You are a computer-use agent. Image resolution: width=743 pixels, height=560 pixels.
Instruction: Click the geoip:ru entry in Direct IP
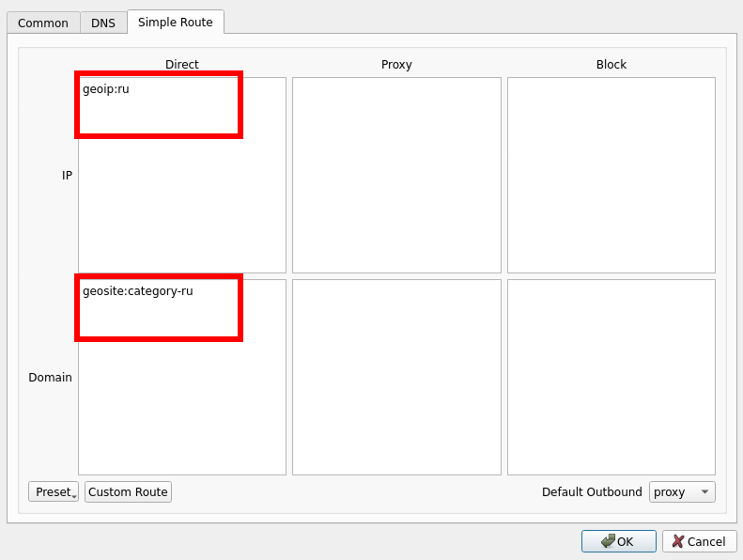tap(106, 90)
